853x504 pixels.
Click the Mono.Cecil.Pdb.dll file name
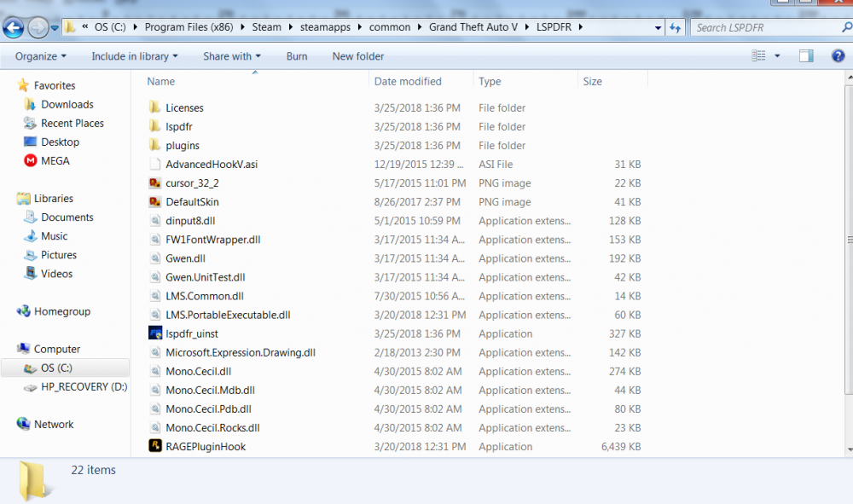208,409
